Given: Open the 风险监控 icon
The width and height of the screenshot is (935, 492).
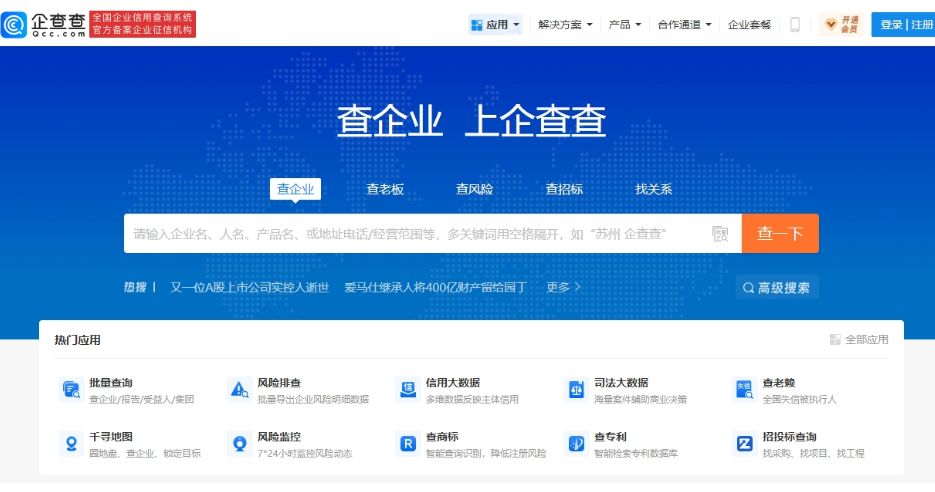Looking at the screenshot, I should [x=240, y=444].
